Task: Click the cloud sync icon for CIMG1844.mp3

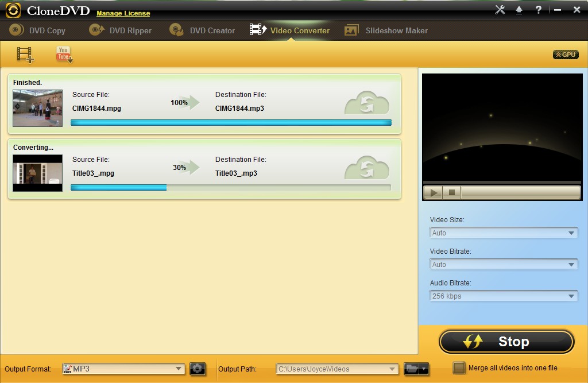Action: (367, 103)
